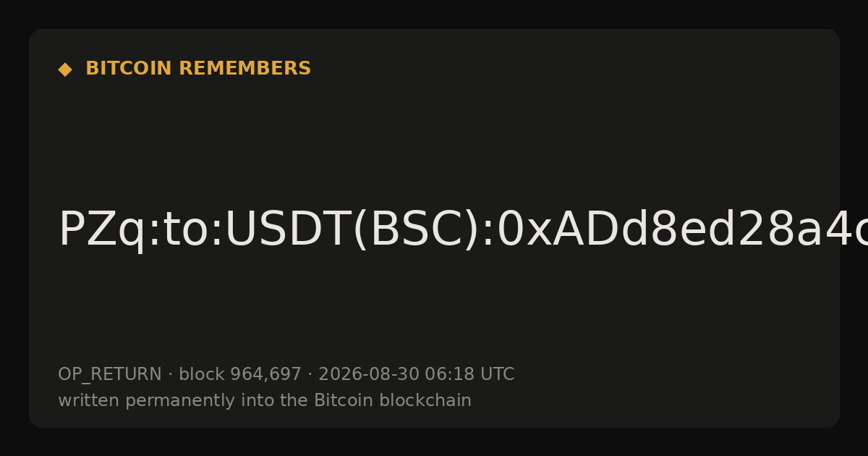Click the UTC timezone label
868x456 pixels.
497,374
